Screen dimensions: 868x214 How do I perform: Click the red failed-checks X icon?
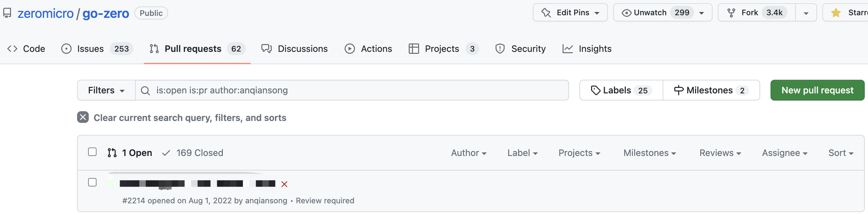284,184
